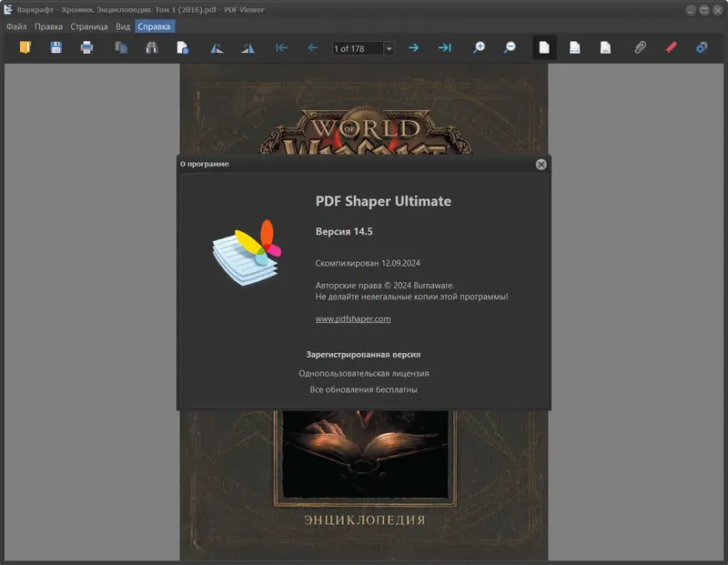Viewport: 728px width, 565px height.
Task: Jump to the last page arrow
Action: pos(444,47)
